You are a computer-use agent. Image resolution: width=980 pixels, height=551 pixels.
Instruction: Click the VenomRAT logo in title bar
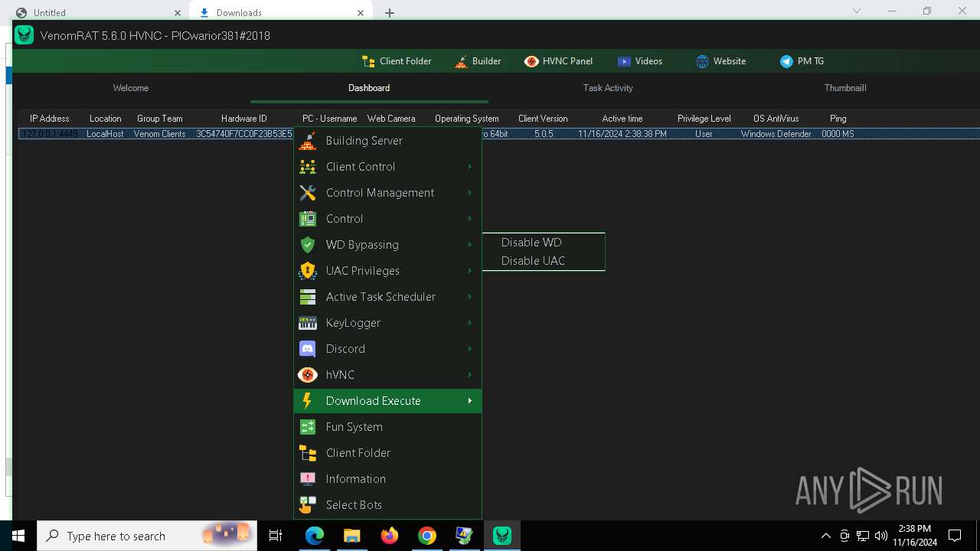tap(24, 35)
